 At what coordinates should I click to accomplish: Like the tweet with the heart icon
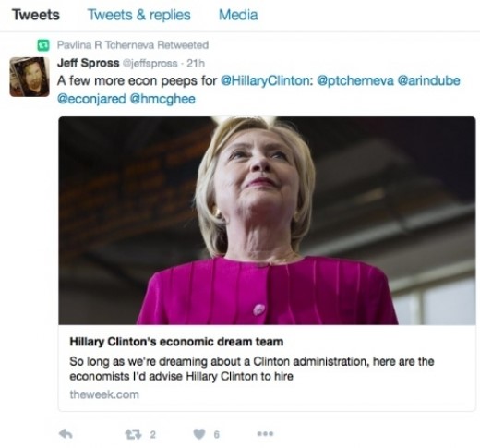pyautogui.click(x=199, y=434)
